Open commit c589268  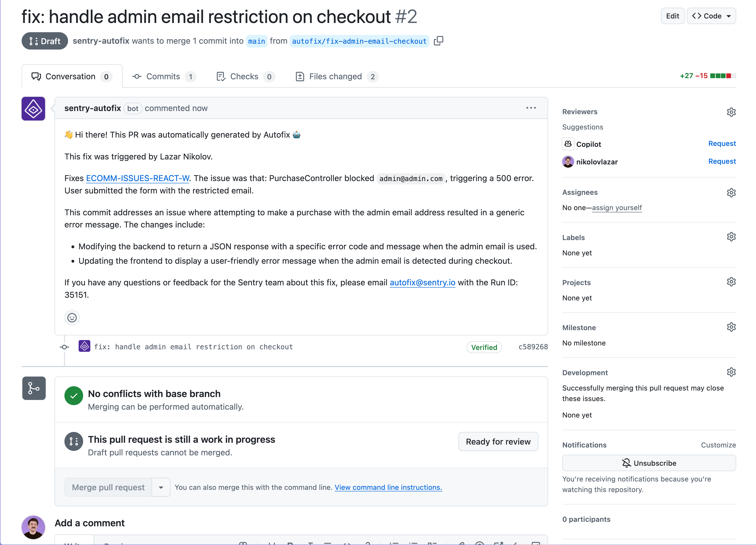pos(533,347)
